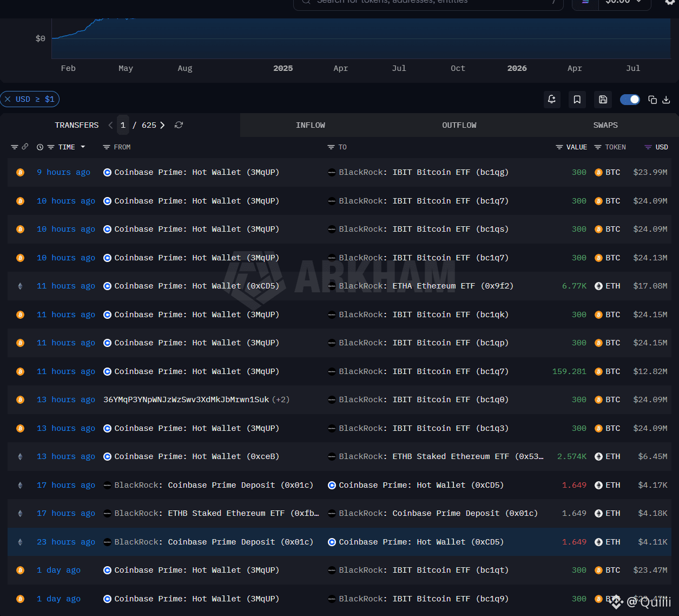Click Coinbase logo in 23 hours ago recipient
Screen dimensions: 679x616
click(x=332, y=542)
